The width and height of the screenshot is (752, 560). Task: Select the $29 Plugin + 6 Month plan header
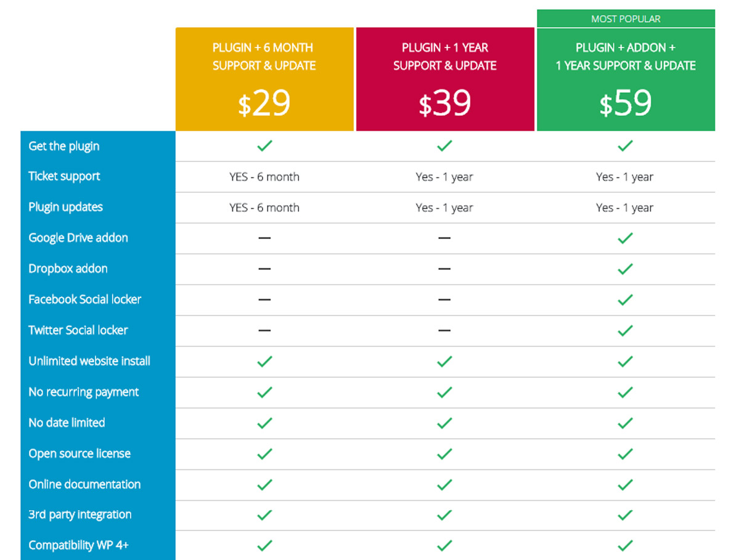(264, 79)
